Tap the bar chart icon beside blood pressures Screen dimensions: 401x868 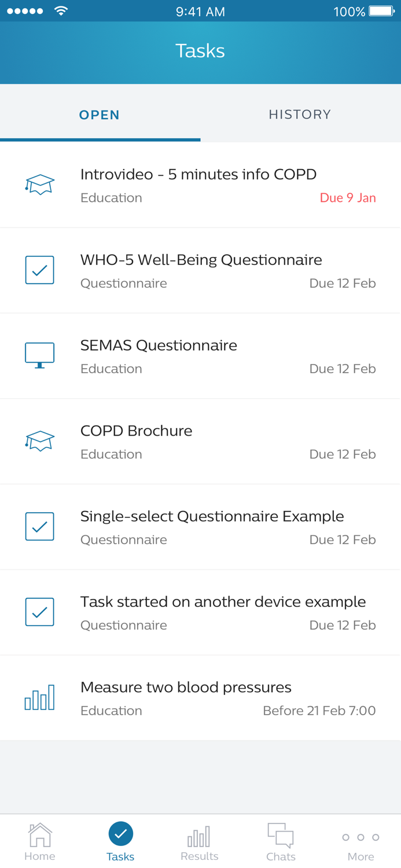[40, 697]
